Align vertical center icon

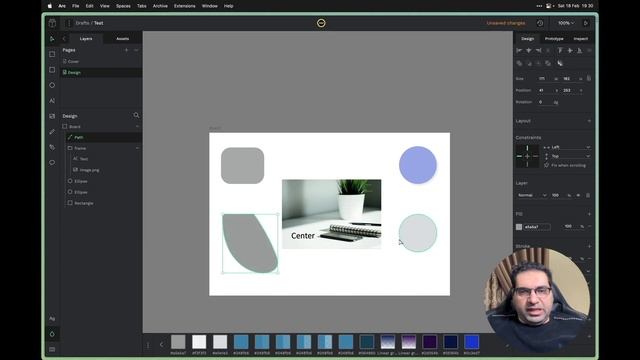[570, 50]
